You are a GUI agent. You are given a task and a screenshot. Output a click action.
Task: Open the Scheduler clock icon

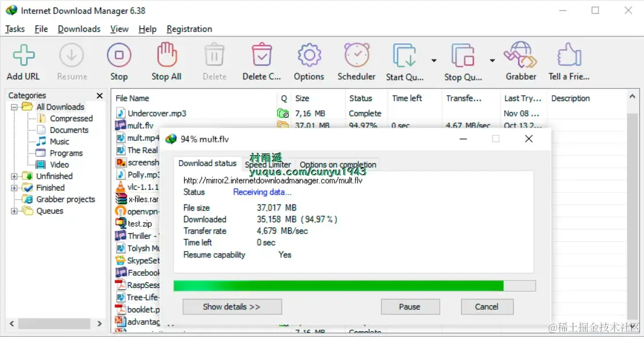click(357, 55)
